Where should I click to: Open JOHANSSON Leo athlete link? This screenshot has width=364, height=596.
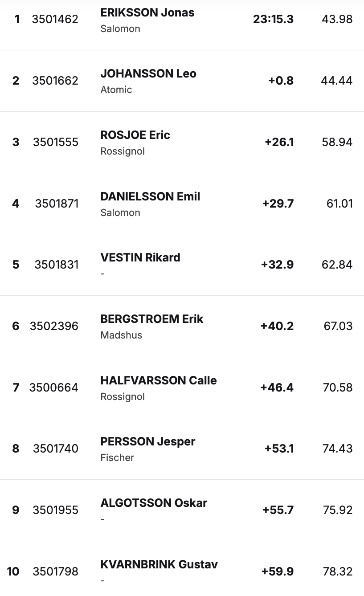pyautogui.click(x=148, y=73)
